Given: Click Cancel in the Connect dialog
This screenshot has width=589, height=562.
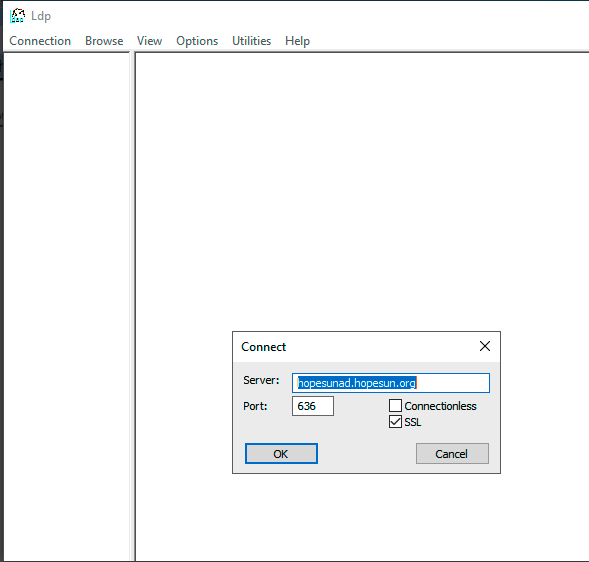Looking at the screenshot, I should pyautogui.click(x=452, y=453).
